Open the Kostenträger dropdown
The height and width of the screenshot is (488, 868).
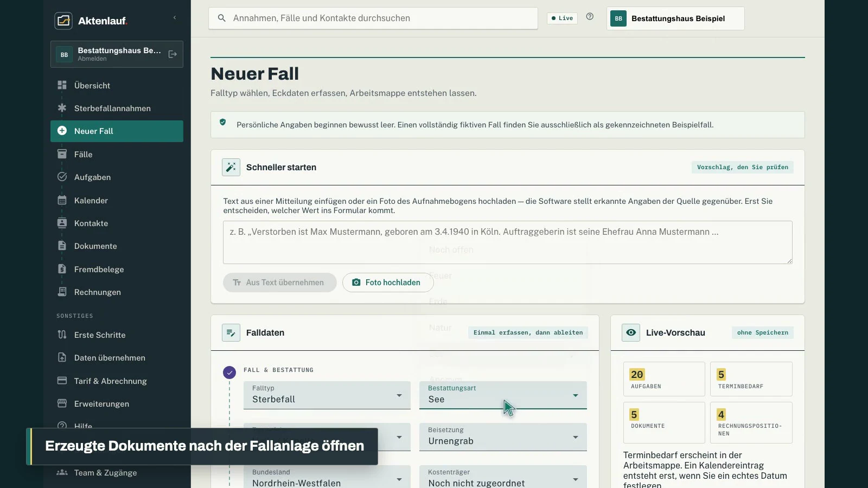coord(503,477)
